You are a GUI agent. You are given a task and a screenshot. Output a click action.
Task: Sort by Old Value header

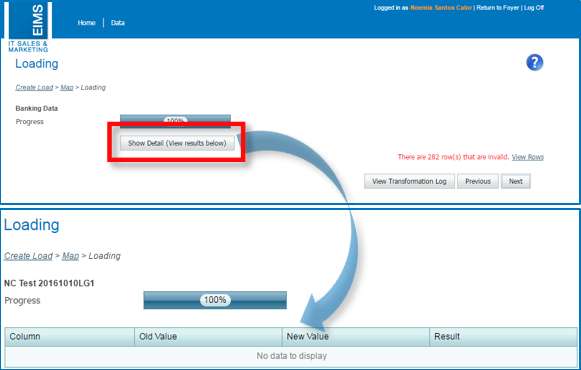point(208,337)
